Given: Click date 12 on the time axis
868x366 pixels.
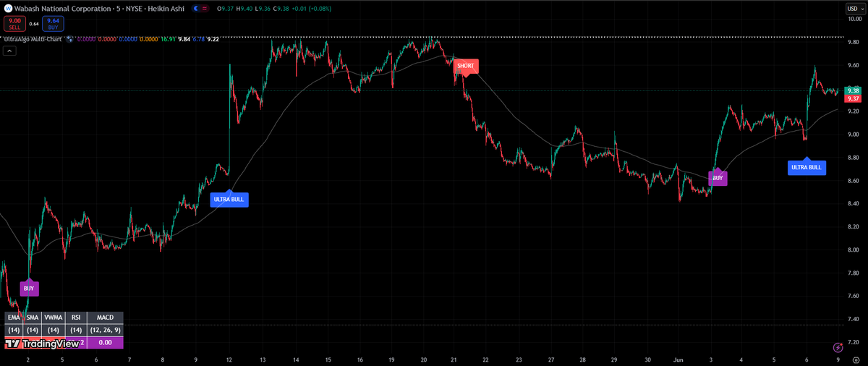Looking at the screenshot, I should (x=229, y=359).
